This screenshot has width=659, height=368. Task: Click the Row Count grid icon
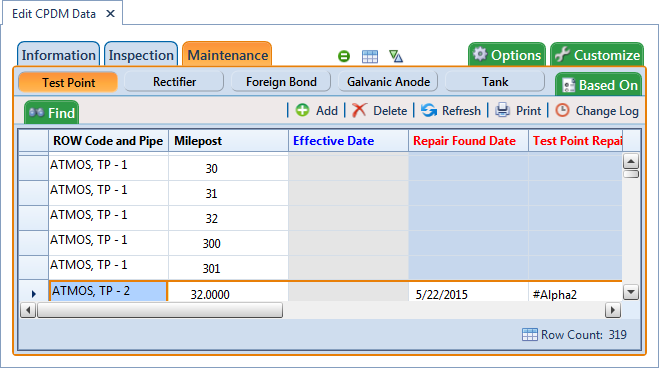click(x=530, y=334)
